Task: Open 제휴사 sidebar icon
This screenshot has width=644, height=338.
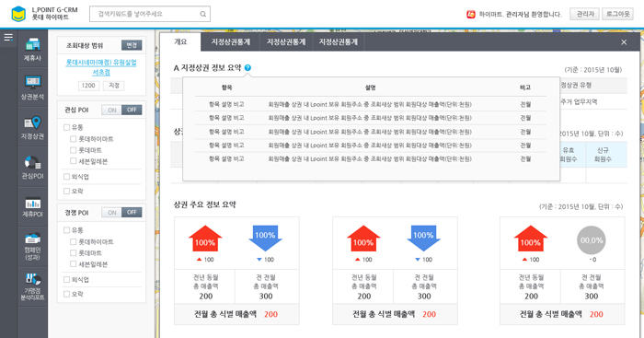Action: click(x=32, y=50)
